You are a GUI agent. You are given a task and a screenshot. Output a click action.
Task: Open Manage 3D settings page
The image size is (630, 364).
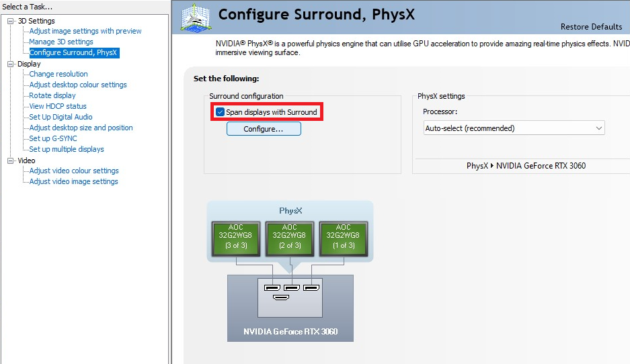61,42
